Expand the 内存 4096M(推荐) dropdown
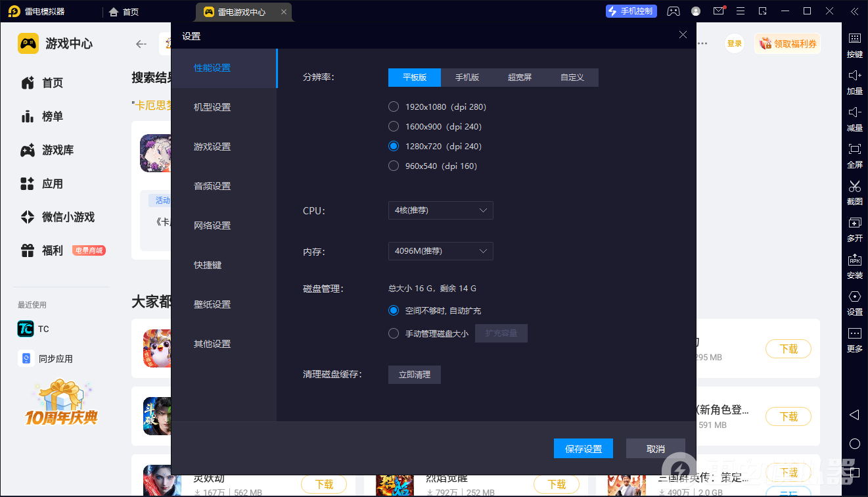868x497 pixels. (x=440, y=251)
